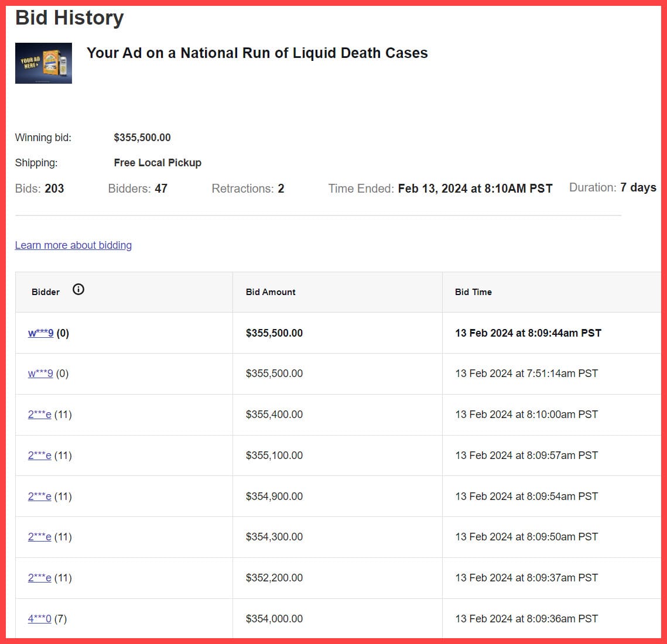The height and width of the screenshot is (644, 667).
Task: Select bidder w***9 on the 7:51:14am bid
Action: click(40, 374)
